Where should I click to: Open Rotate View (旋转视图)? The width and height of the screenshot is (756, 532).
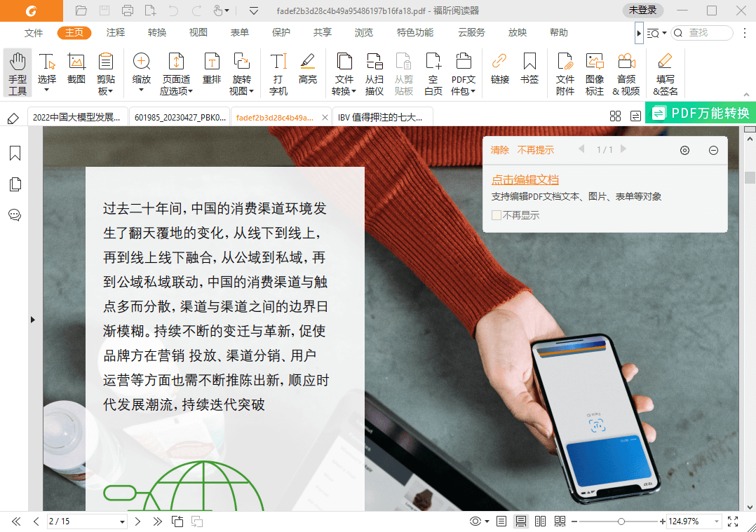coord(241,73)
